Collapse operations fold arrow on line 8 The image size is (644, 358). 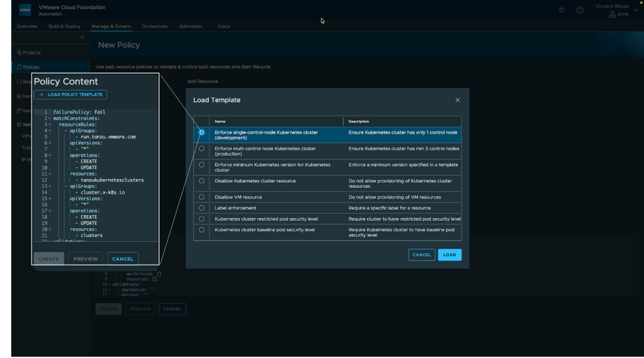pyautogui.click(x=50, y=156)
